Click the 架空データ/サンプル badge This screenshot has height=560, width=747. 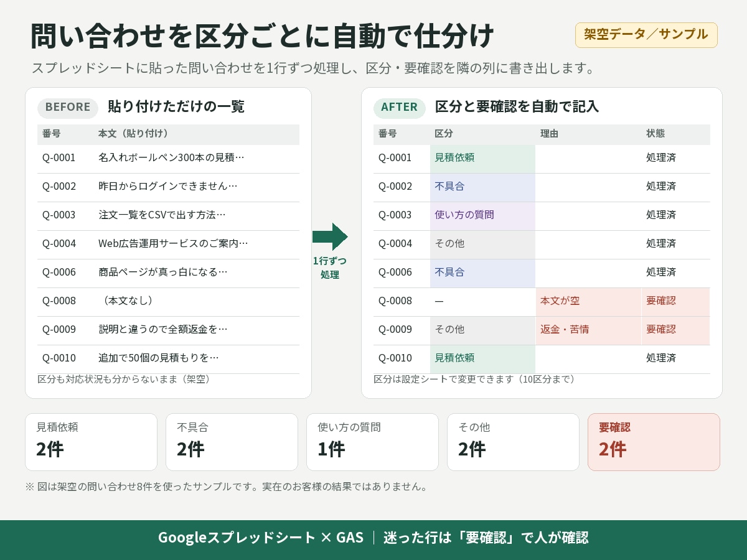646,35
